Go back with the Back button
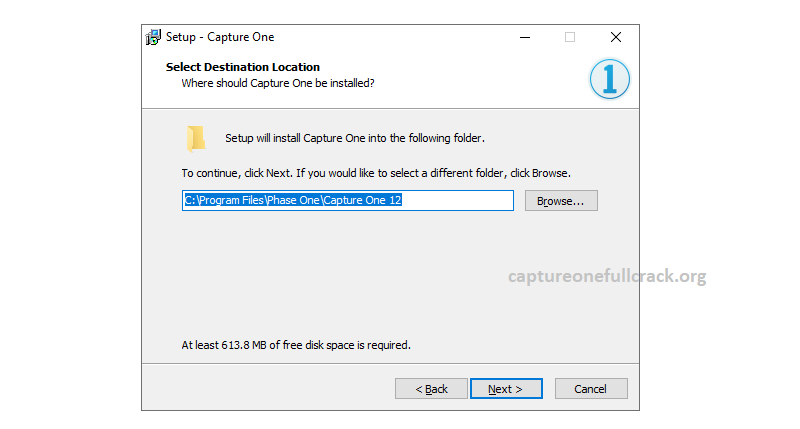800x429 pixels. (431, 389)
